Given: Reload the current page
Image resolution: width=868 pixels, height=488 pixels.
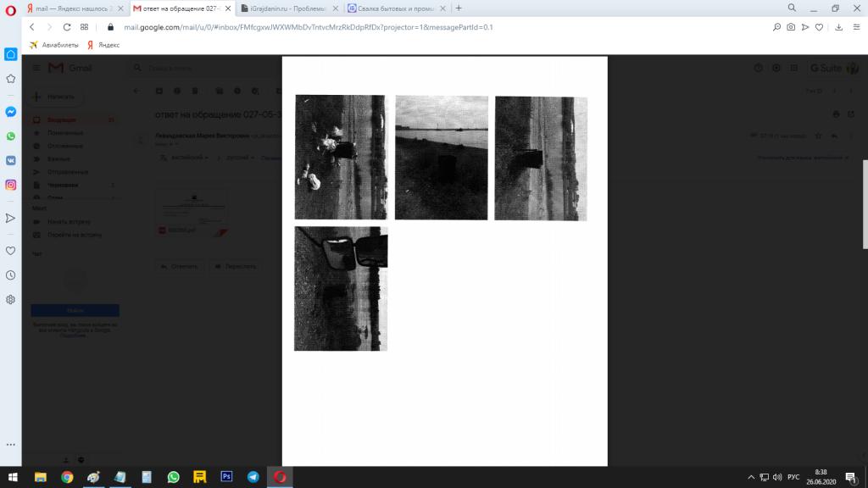Looking at the screenshot, I should [67, 27].
